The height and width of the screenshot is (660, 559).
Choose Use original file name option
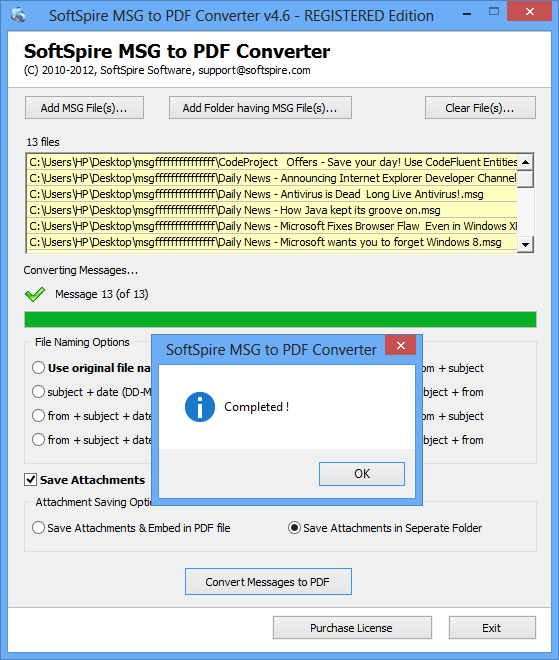(38, 368)
